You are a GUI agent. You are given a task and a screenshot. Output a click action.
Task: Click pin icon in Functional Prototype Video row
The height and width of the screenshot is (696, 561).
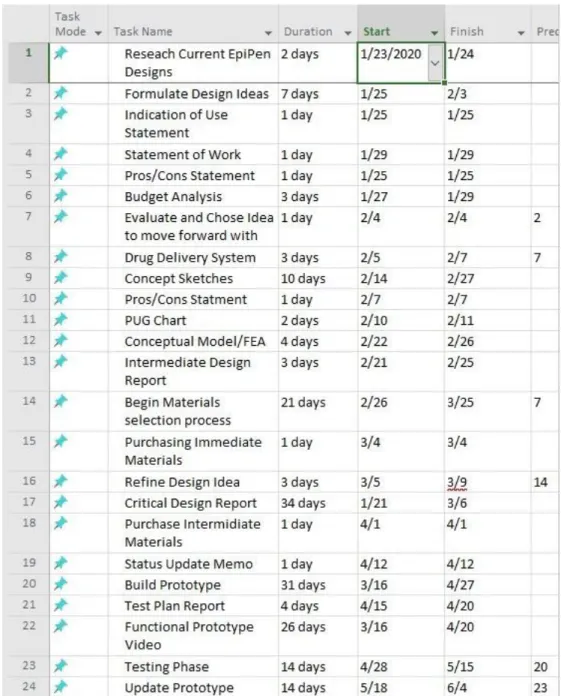click(60, 626)
